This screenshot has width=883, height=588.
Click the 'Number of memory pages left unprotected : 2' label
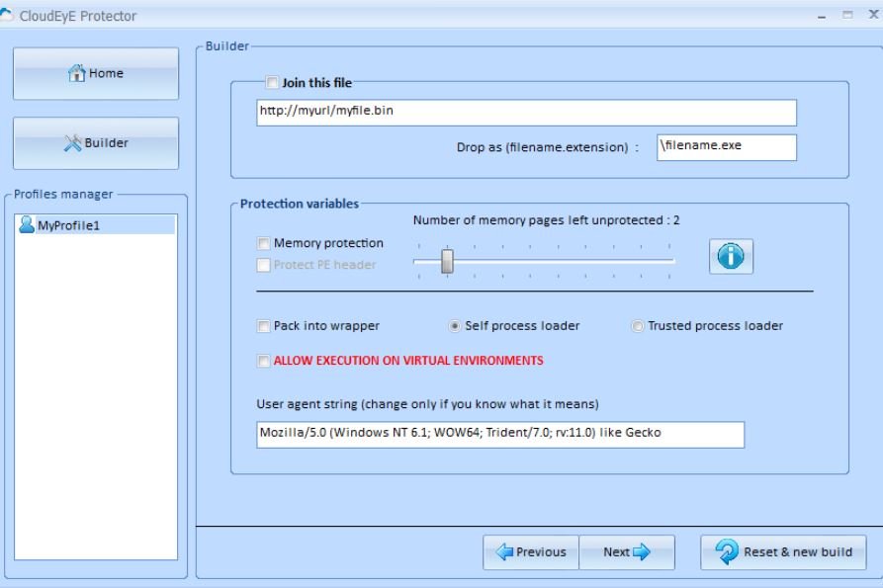tap(546, 220)
